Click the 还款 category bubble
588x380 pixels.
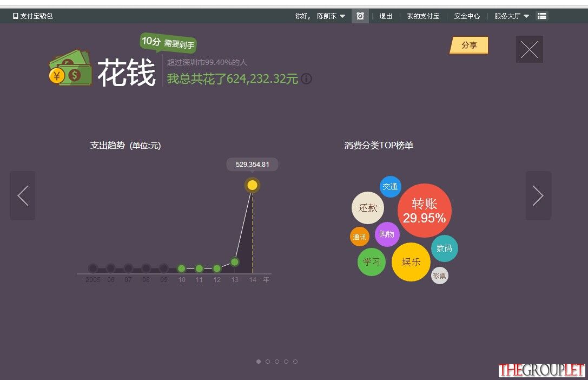367,208
